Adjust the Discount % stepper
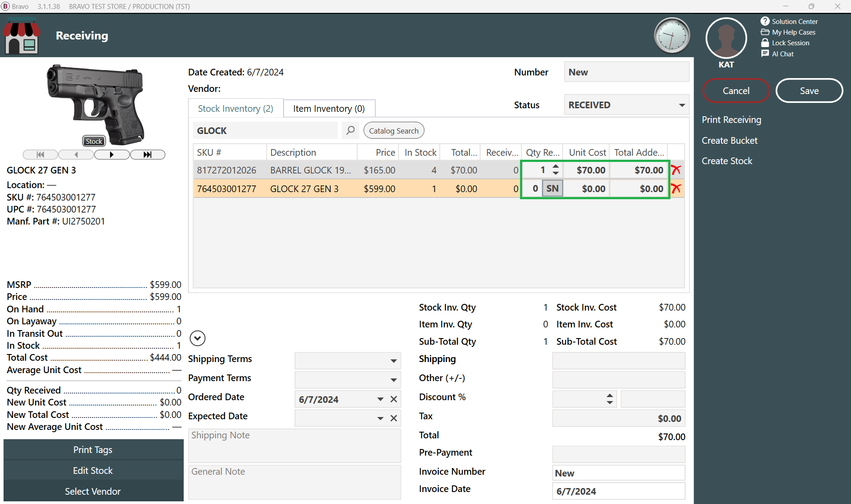 pyautogui.click(x=610, y=399)
